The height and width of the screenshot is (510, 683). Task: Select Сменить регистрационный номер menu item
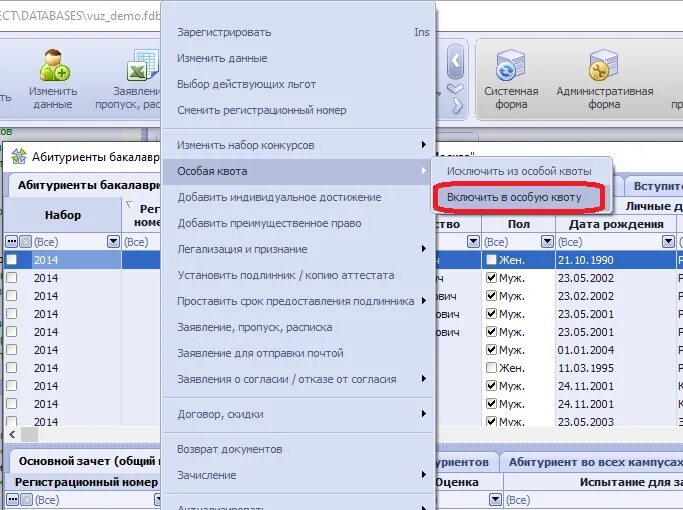(298, 110)
